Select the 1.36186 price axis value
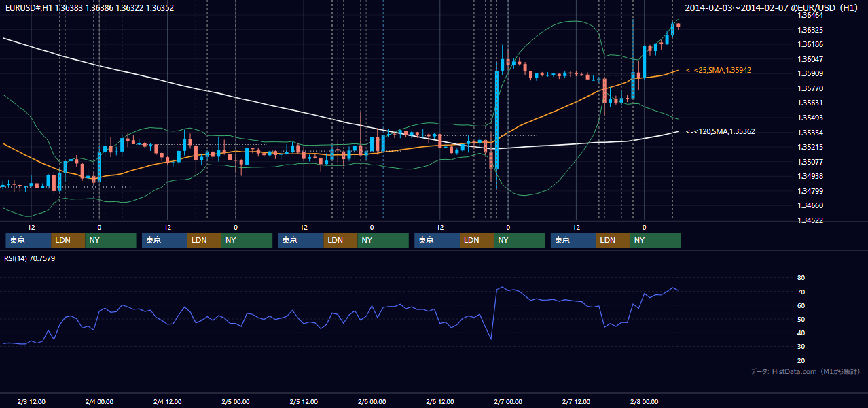 click(810, 44)
